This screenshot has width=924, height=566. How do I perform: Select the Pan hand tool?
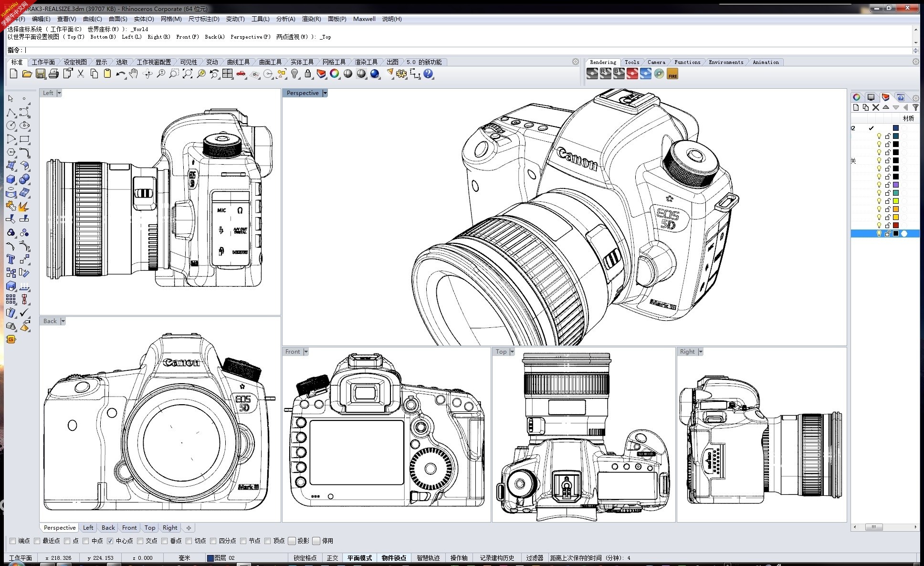pyautogui.click(x=134, y=73)
